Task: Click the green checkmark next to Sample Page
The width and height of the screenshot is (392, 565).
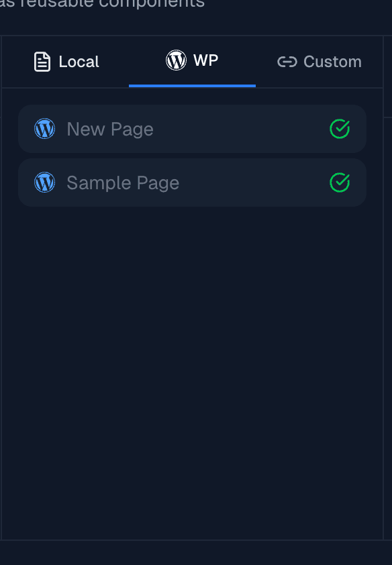Action: [x=340, y=183]
